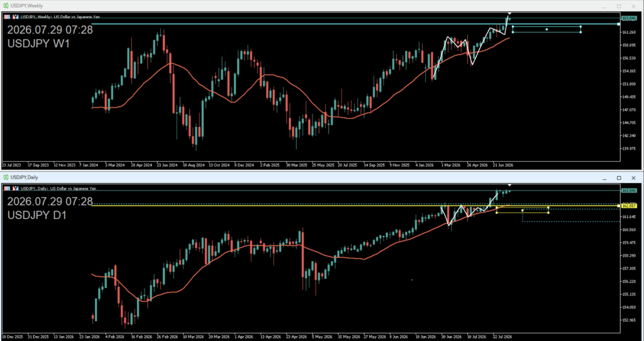Click the '18 Dec 2025' date on the Daily axis
The height and width of the screenshot is (341, 644).
click(13, 336)
